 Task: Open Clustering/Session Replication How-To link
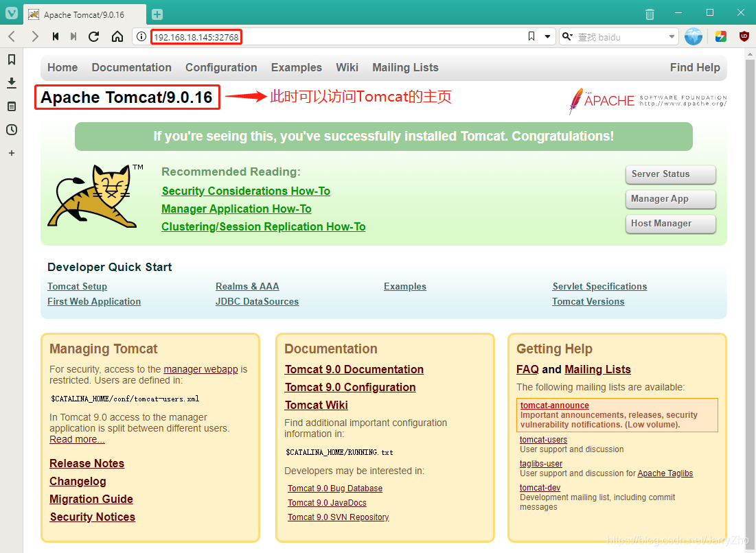pos(263,227)
